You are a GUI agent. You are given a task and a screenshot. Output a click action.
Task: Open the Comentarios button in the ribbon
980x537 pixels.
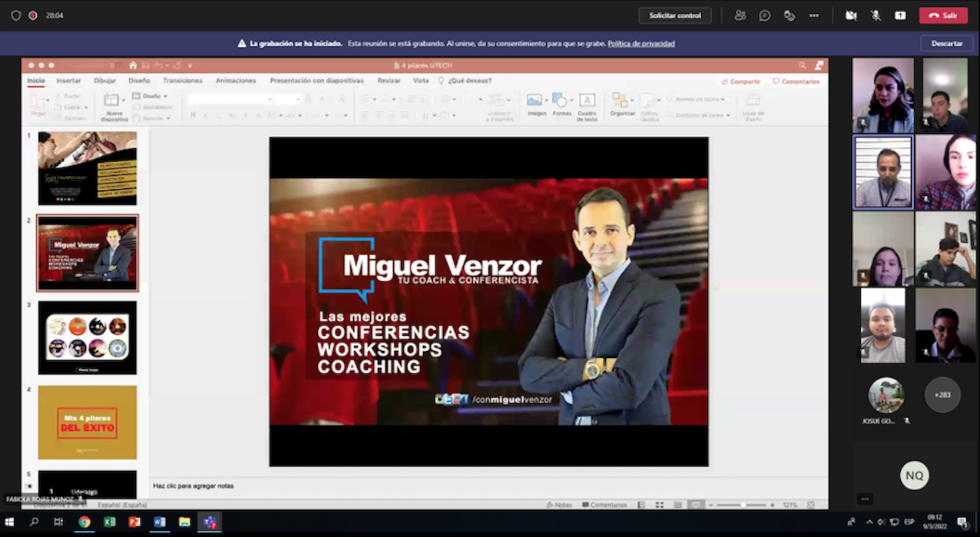[x=796, y=81]
